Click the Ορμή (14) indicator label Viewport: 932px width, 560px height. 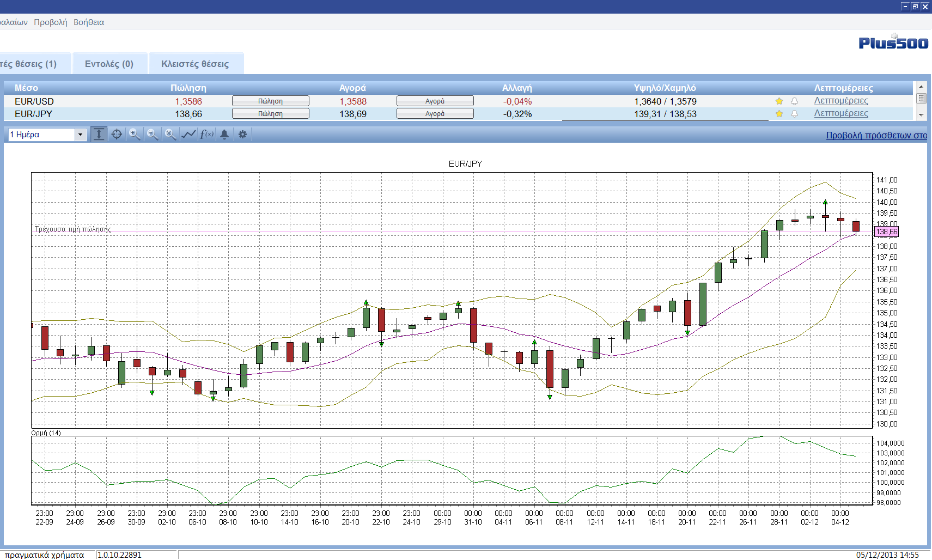tap(46, 433)
